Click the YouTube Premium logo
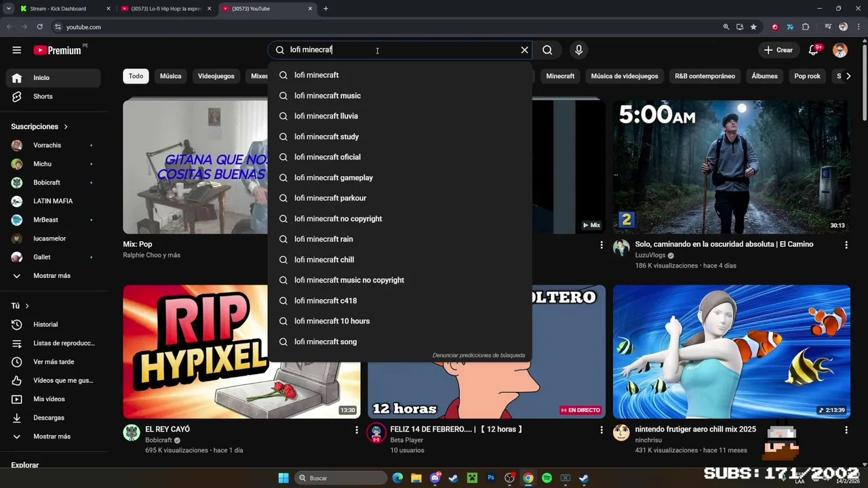 [57, 50]
